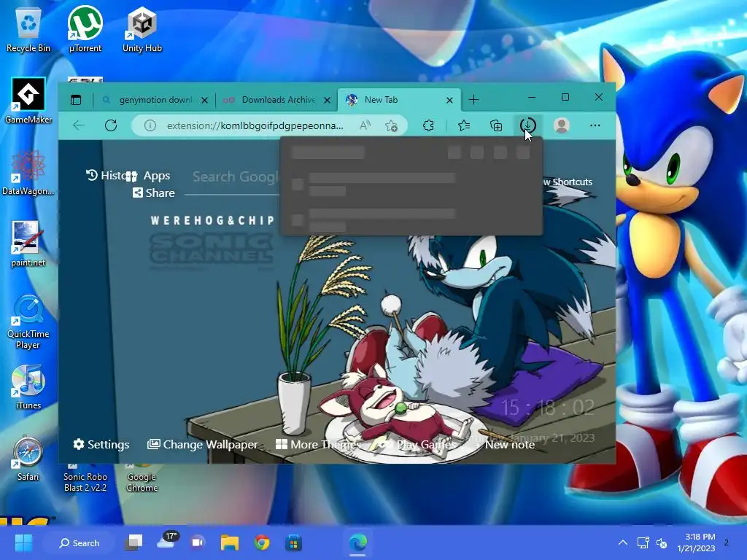747x560 pixels.
Task: Open Edge Settings and more menu
Action: tap(595, 125)
